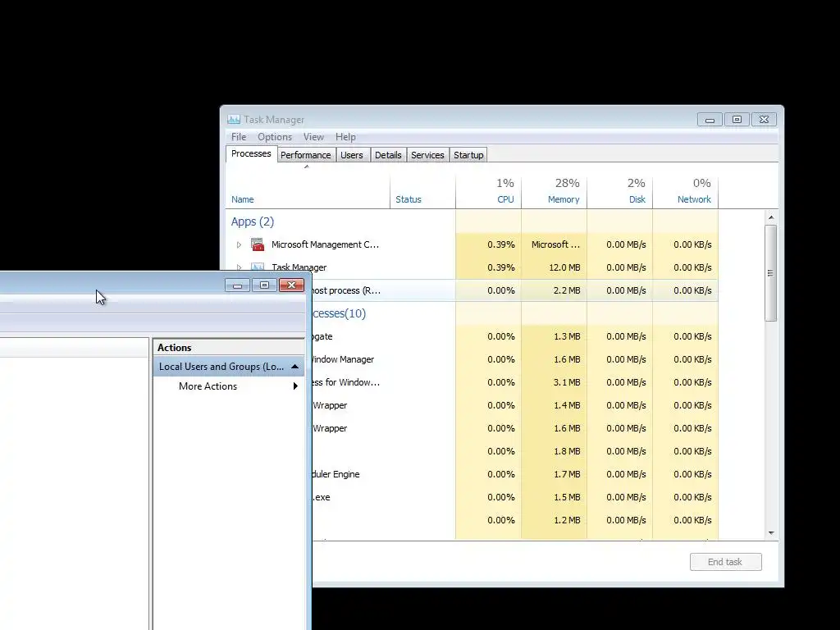
Task: Close the management console window
Action: coord(291,285)
